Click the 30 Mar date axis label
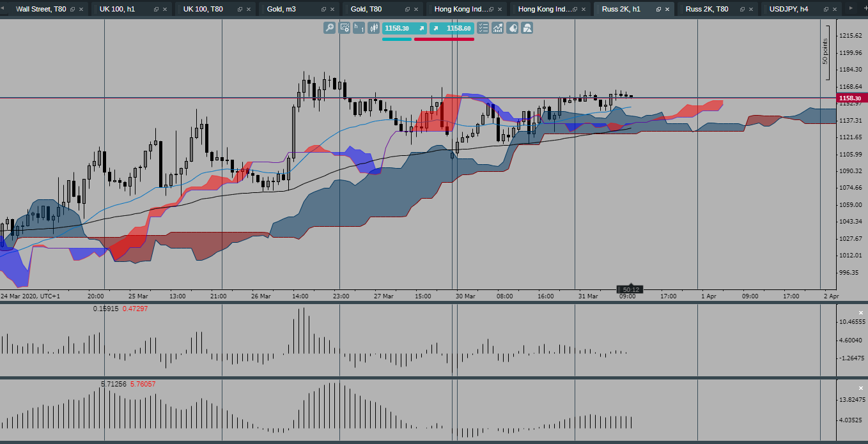This screenshot has width=868, height=444. pyautogui.click(x=465, y=296)
